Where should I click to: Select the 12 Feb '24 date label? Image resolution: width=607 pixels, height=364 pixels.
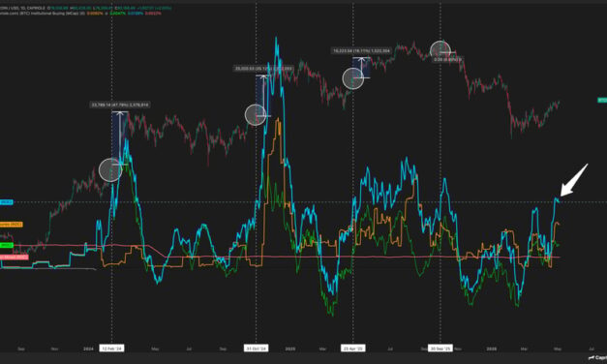pyautogui.click(x=111, y=349)
